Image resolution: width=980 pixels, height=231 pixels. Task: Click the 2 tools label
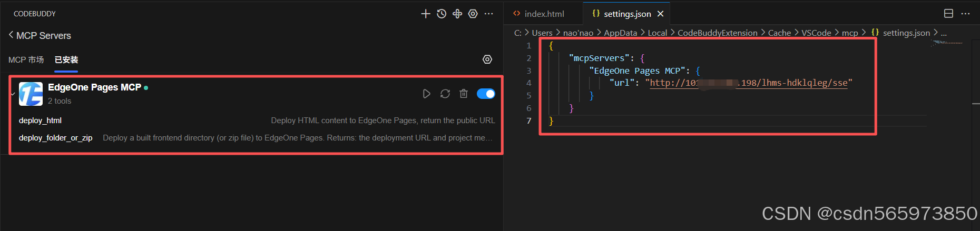pos(60,101)
